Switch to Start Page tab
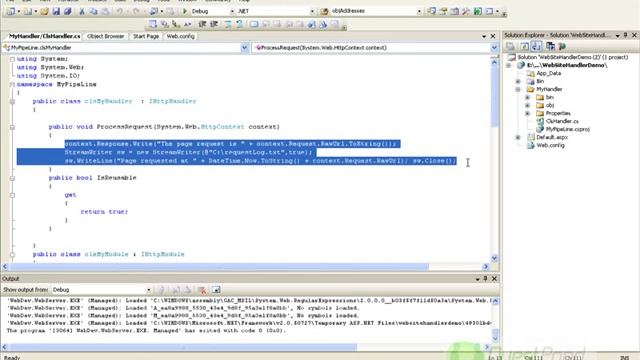 point(146,36)
